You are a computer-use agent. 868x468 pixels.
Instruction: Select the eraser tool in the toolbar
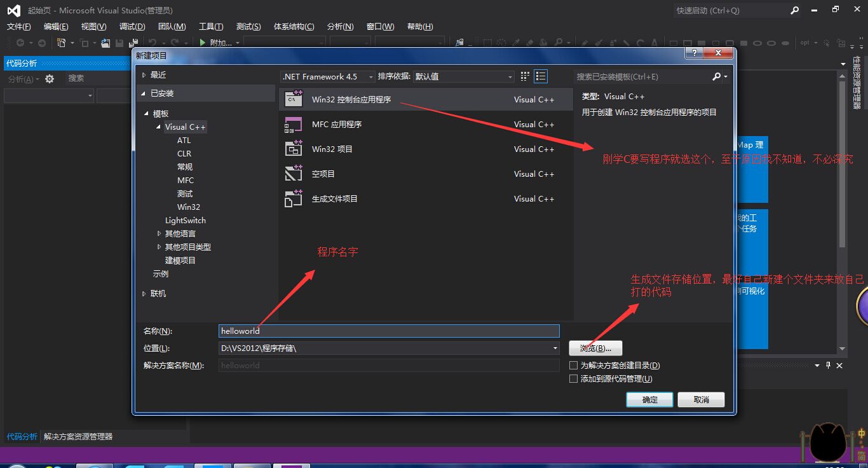(531, 43)
